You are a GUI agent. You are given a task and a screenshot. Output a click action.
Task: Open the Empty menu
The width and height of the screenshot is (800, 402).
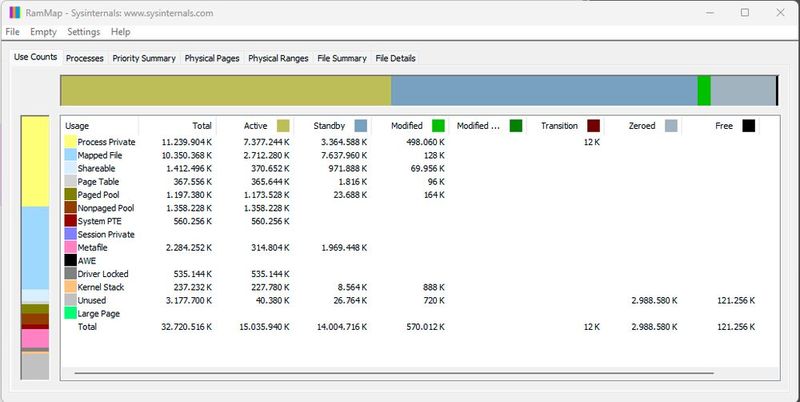43,32
